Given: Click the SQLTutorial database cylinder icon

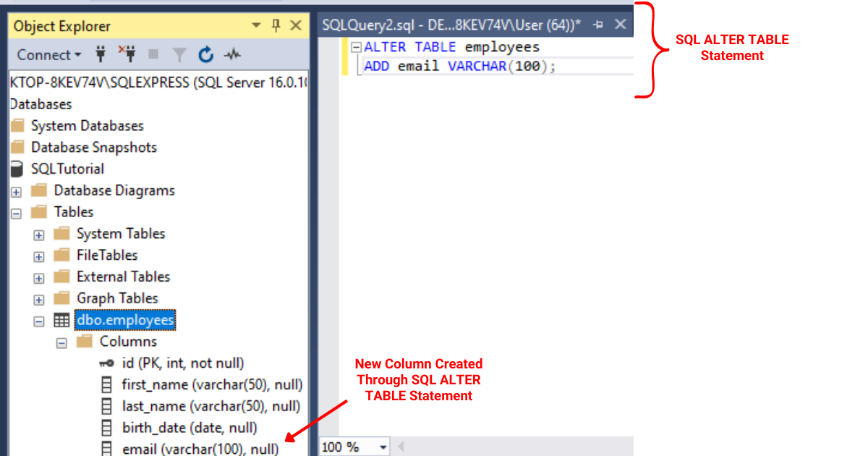Looking at the screenshot, I should coord(17,169).
